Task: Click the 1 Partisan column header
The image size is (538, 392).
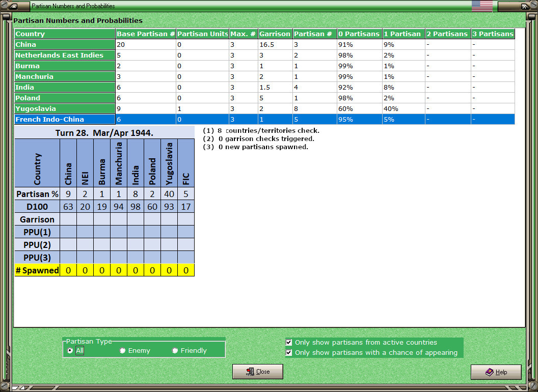Action: (404, 34)
